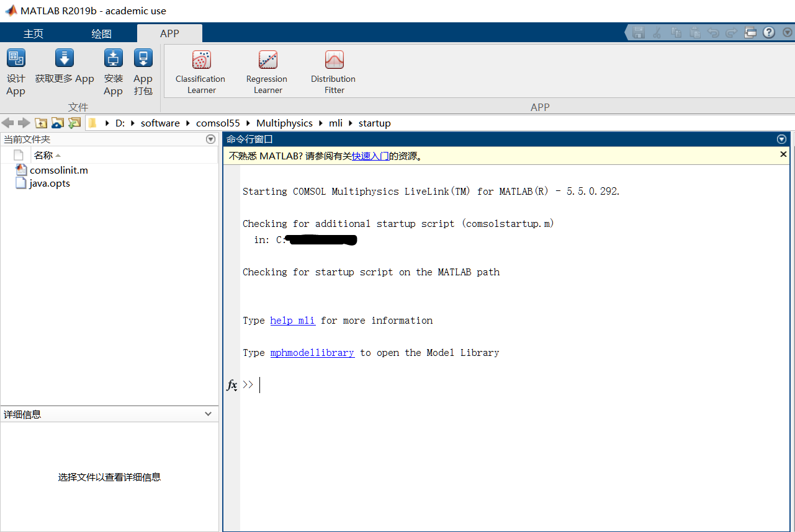This screenshot has width=795, height=532.
Task: Open mphmodellibrary via its link
Action: tap(312, 352)
